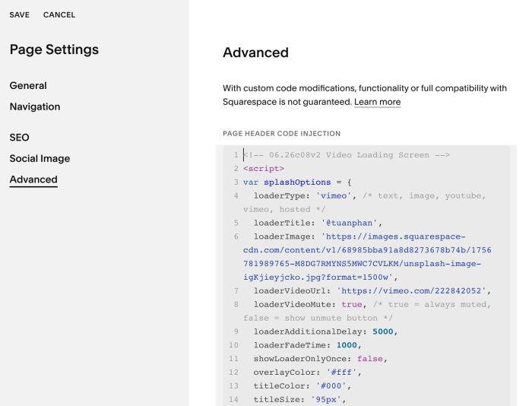
Task: Open the SEO settings
Action: pos(19,138)
